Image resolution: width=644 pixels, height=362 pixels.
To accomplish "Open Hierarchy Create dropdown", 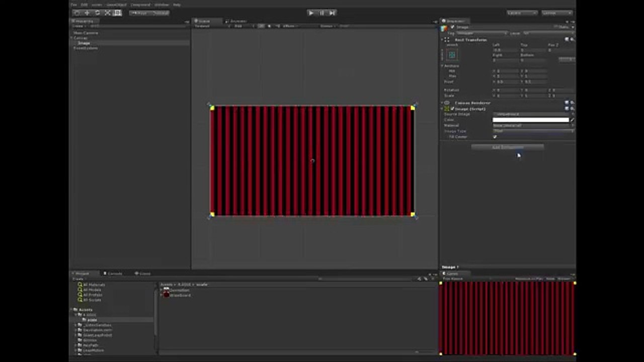I will pyautogui.click(x=78, y=26).
